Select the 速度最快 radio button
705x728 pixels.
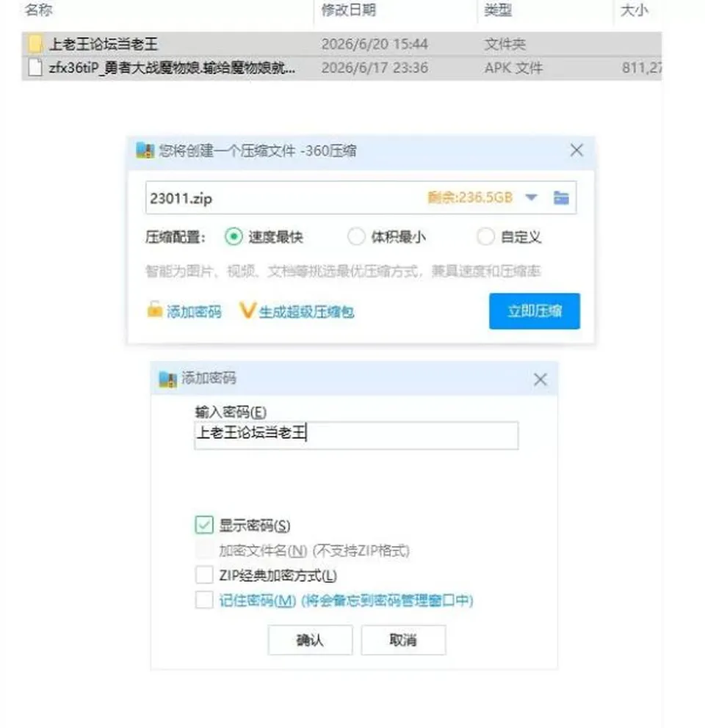coord(234,237)
